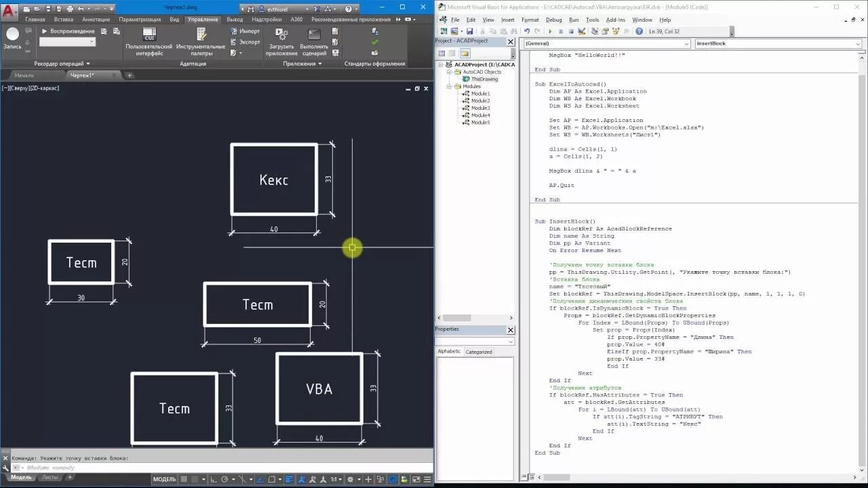868x488 pixels.
Task: Click МОДЕЛЬ space button in status bar
Action: click(164, 479)
